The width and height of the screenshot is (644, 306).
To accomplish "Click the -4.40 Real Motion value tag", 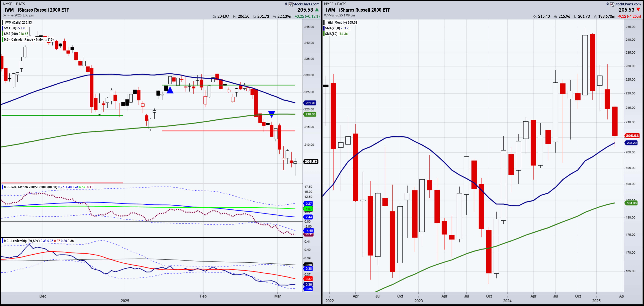I will point(309,230).
